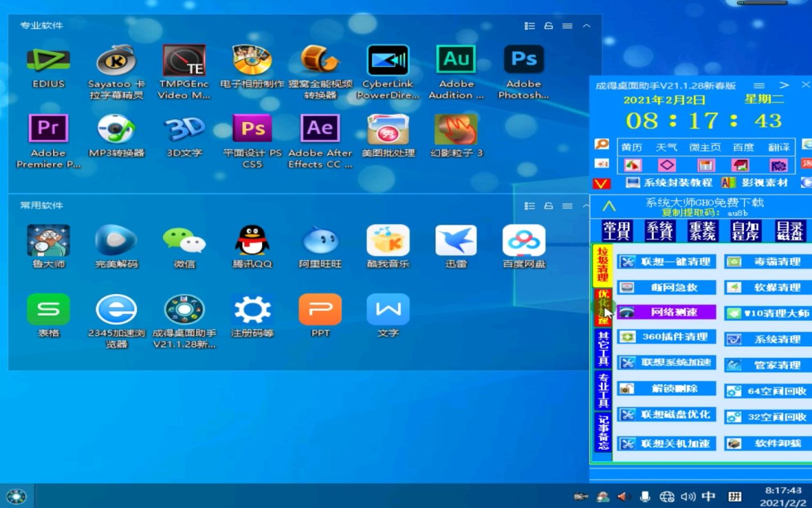
Task: Open CyberLink PowerDirector icon
Action: coord(388,61)
